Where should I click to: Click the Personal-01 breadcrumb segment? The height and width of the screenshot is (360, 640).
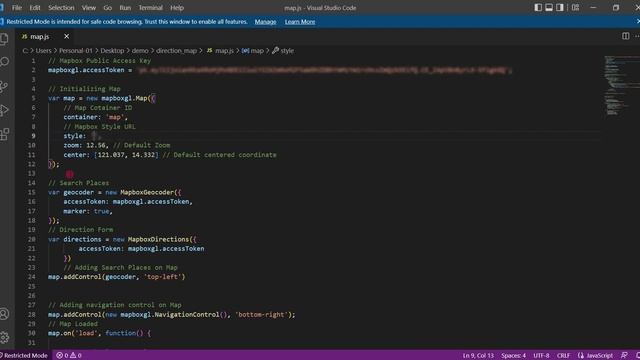point(76,51)
